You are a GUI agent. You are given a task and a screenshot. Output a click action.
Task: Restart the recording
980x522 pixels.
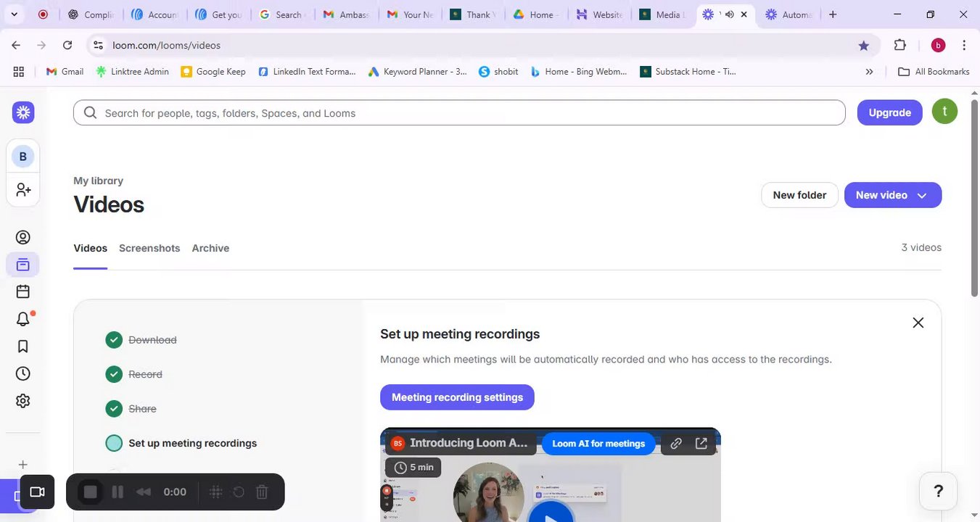tap(239, 492)
